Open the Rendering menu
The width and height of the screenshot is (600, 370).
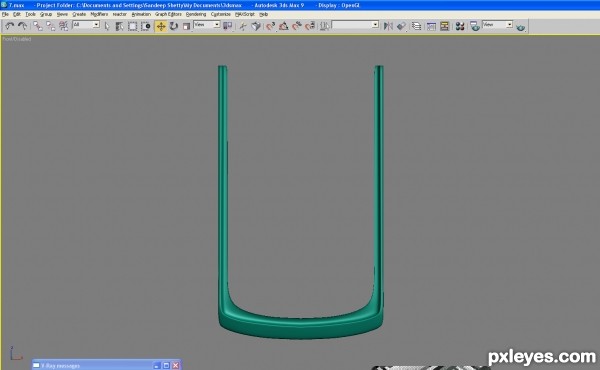(x=196, y=14)
